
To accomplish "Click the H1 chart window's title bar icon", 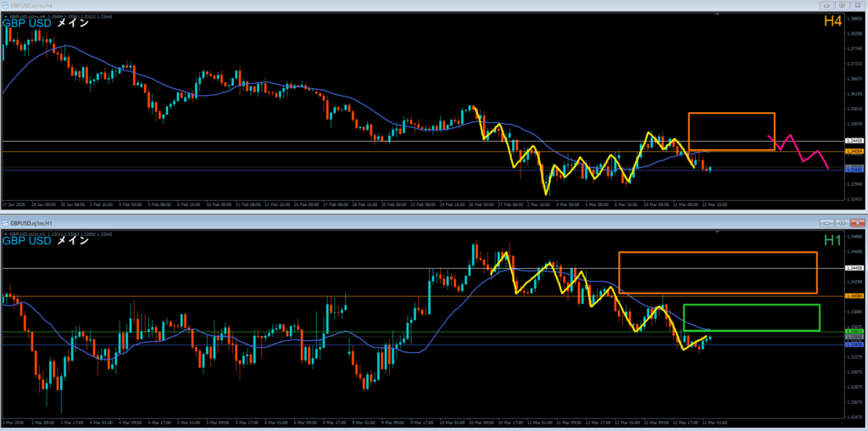I will (x=5, y=222).
